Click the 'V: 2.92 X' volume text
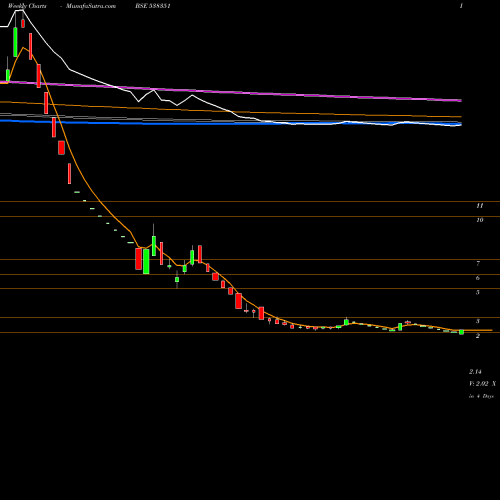Viewport: 500px width, 500px height. pos(482,384)
